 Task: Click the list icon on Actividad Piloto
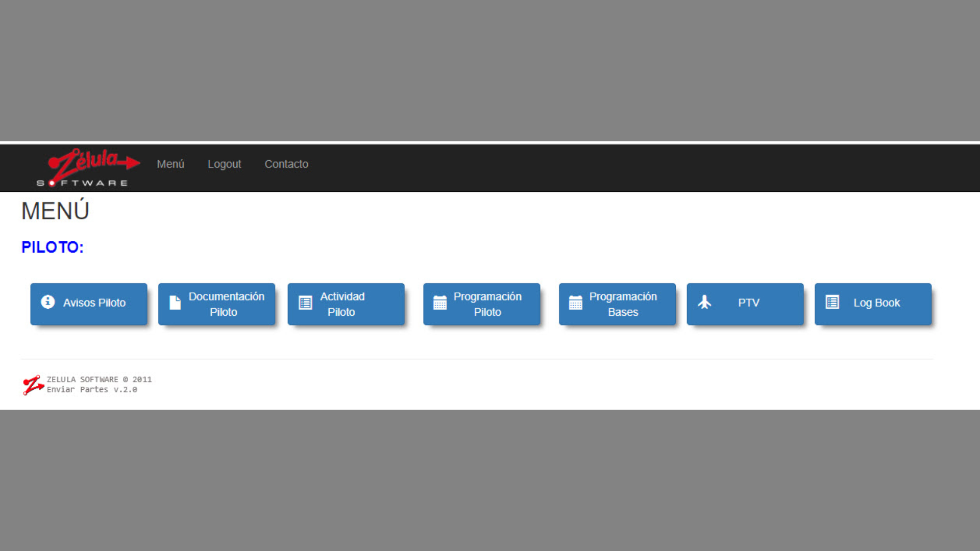(305, 303)
